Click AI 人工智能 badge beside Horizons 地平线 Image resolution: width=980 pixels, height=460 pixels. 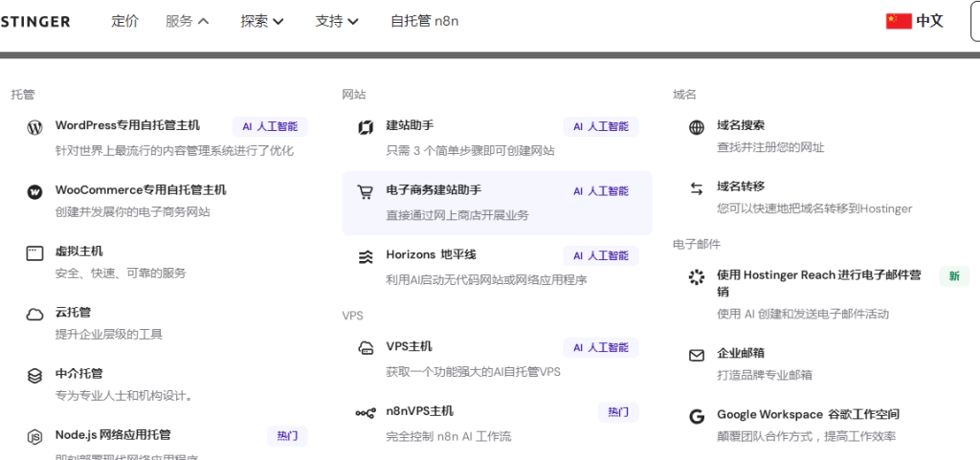601,256
